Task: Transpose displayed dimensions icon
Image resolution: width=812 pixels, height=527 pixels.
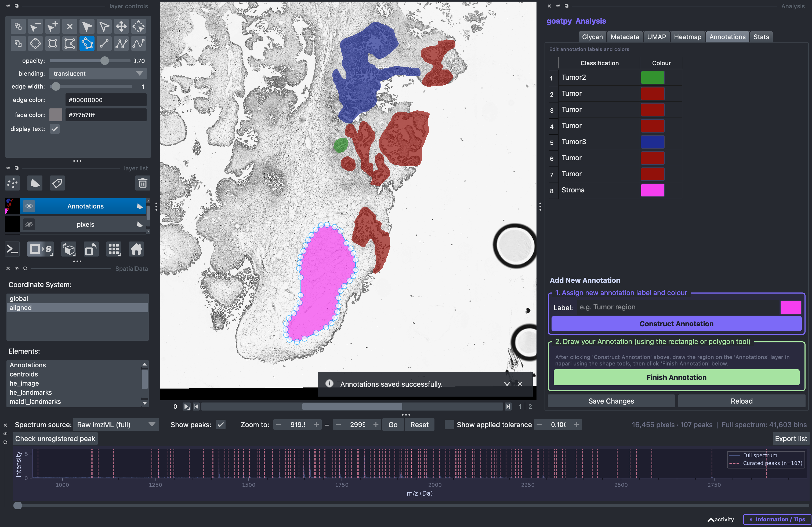Action: point(91,250)
